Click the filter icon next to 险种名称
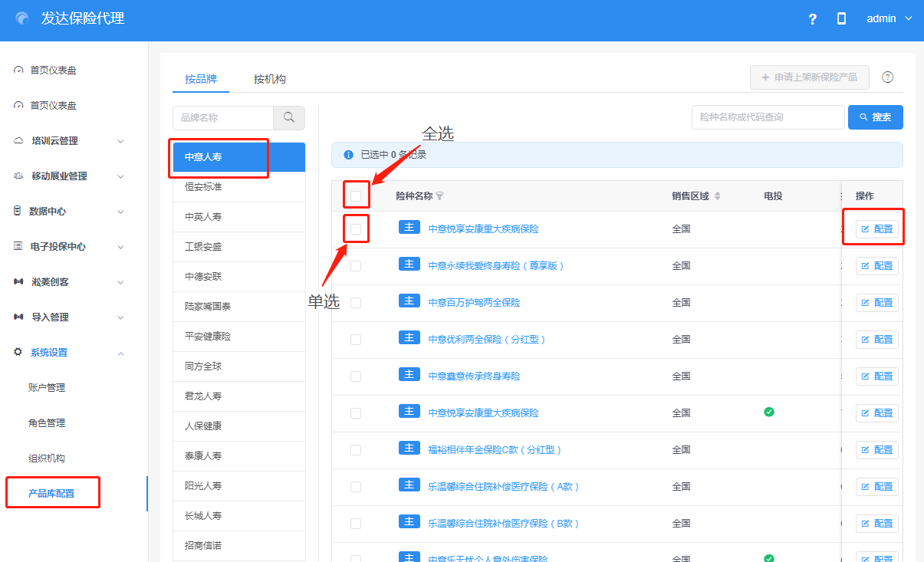Viewport: 924px width, 562px height. coord(440,196)
